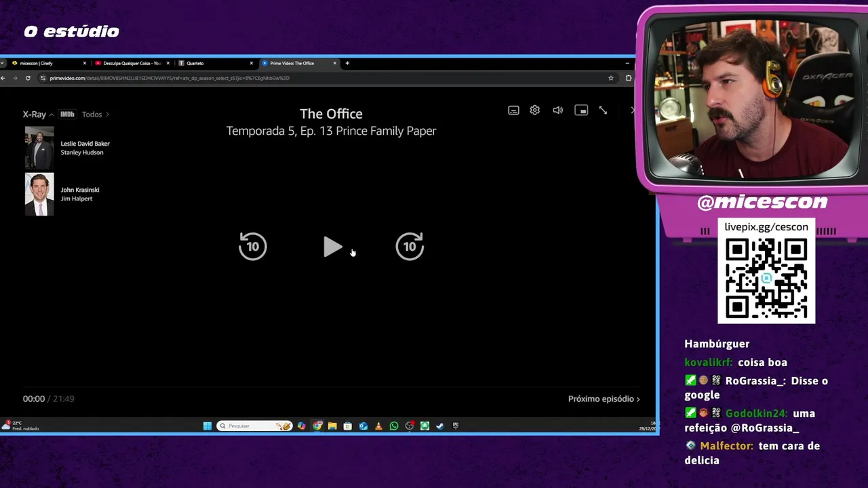Close the Prime Video tab
The image size is (868, 488).
[334, 63]
